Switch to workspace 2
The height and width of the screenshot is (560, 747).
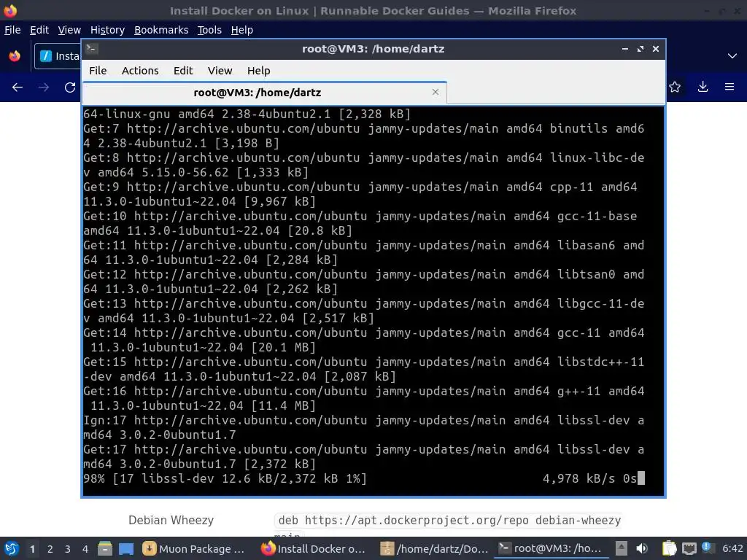tap(50, 548)
